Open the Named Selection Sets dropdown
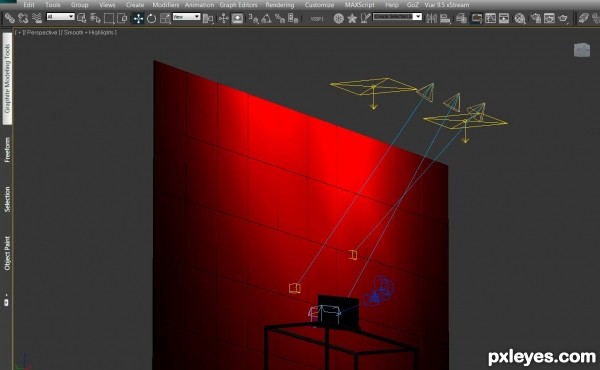 398,16
